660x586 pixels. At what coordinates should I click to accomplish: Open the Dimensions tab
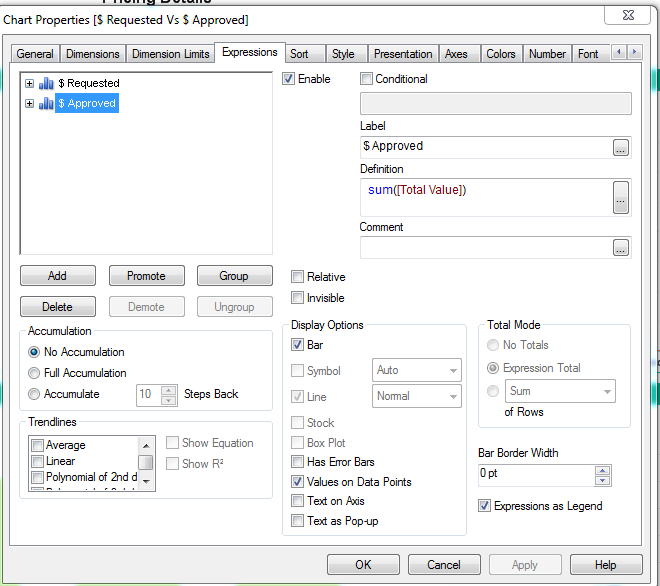tap(93, 54)
